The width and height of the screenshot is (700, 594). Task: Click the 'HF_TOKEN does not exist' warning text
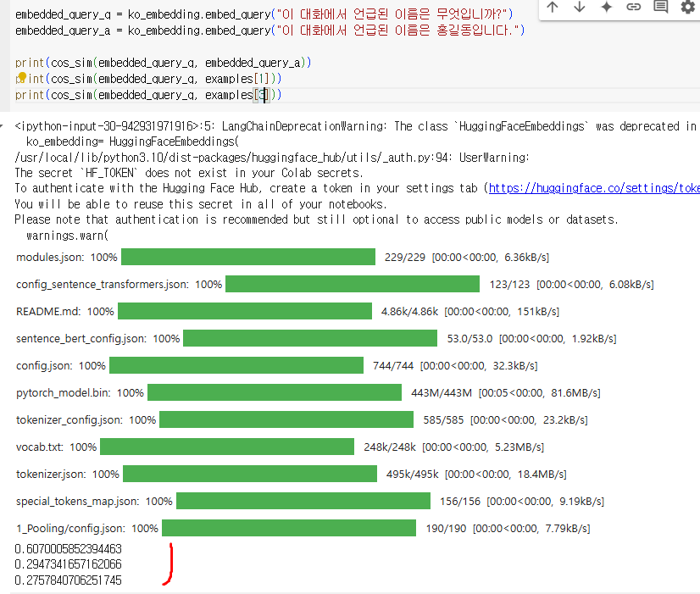pyautogui.click(x=189, y=173)
